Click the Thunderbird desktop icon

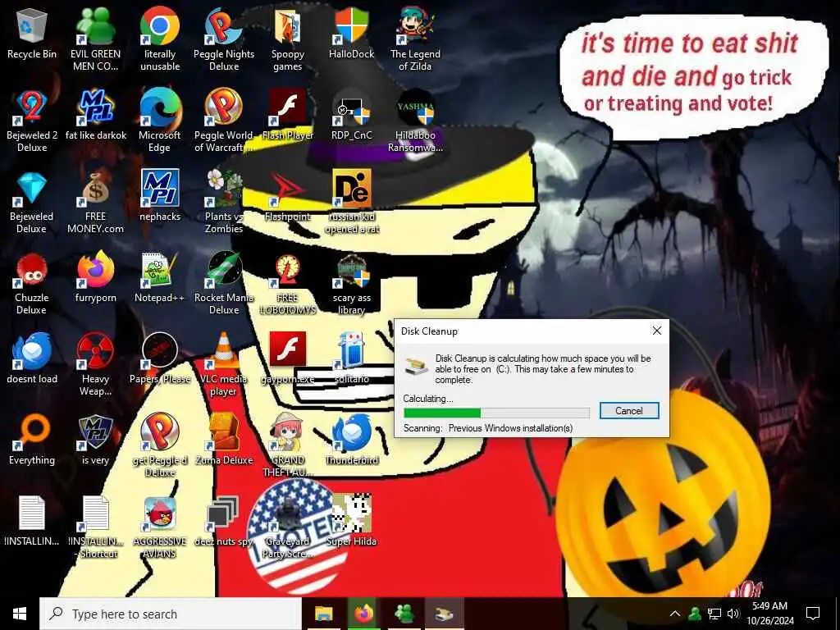click(x=351, y=431)
